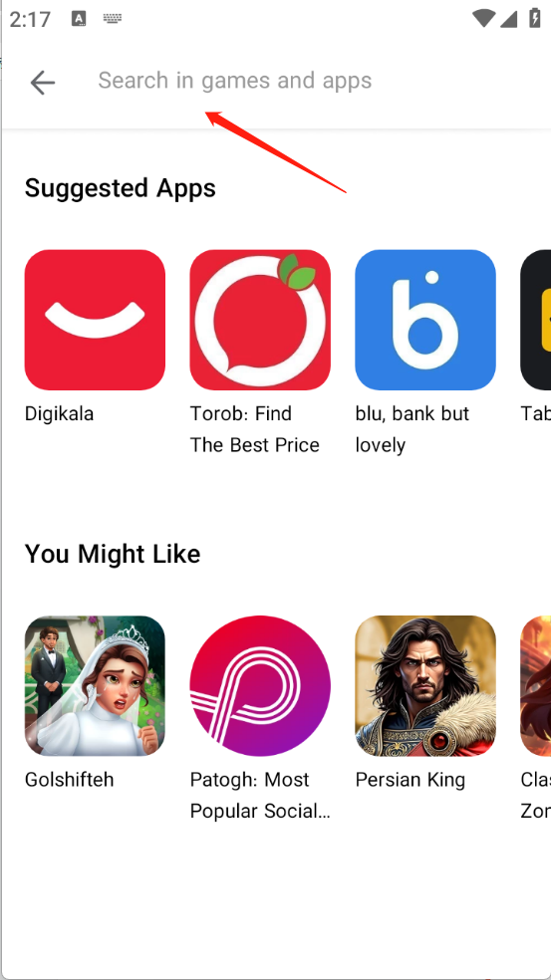
Task: Open the partially visible Clash game icon
Action: (x=536, y=685)
